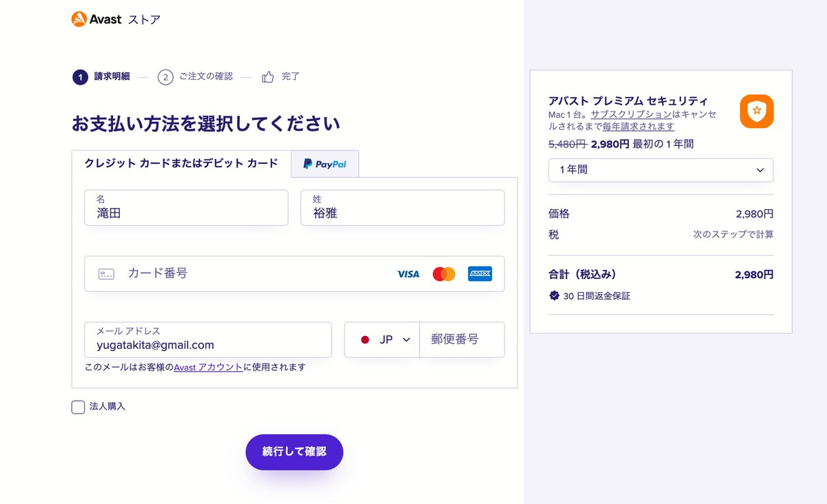The height and width of the screenshot is (504, 827).
Task: Click the 30-day money-back guarantee badge icon
Action: pos(554,296)
